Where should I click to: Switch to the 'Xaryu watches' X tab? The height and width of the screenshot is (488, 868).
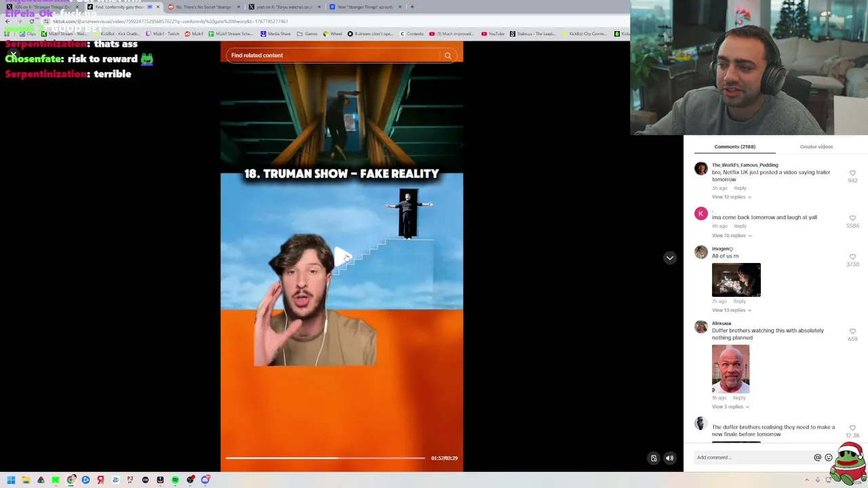(283, 7)
